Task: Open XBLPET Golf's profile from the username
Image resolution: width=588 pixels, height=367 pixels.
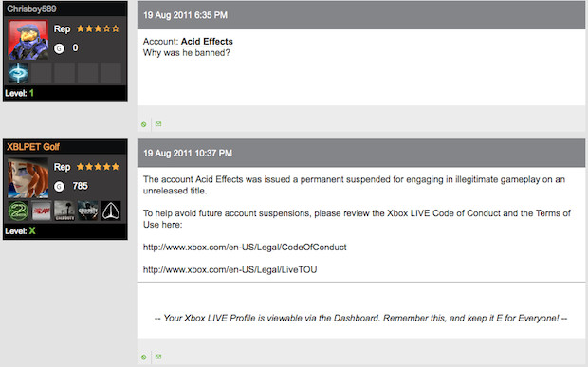Action: 33,147
